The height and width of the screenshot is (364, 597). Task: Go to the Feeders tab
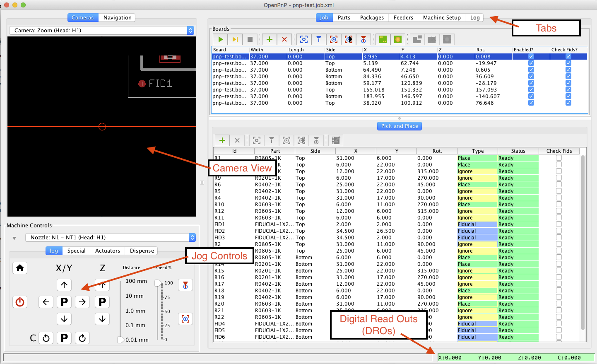[x=403, y=18]
